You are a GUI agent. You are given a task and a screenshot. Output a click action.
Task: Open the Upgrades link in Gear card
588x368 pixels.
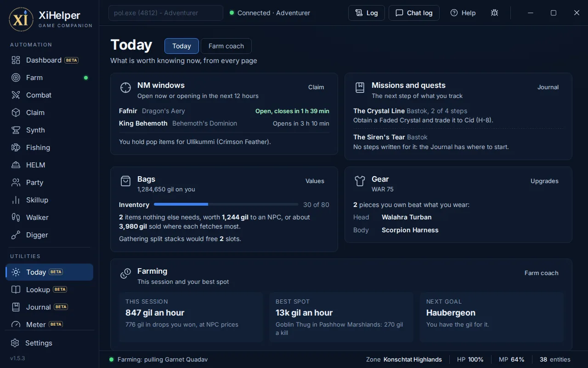[x=544, y=181]
